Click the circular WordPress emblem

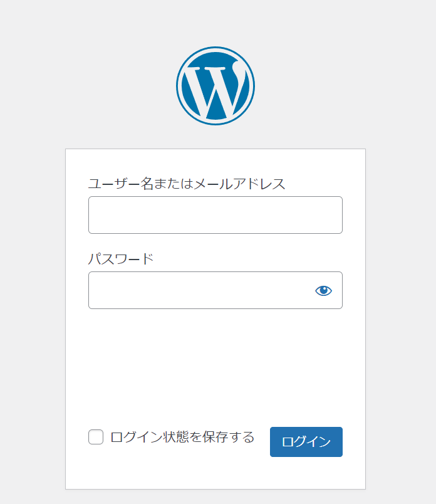(x=215, y=86)
